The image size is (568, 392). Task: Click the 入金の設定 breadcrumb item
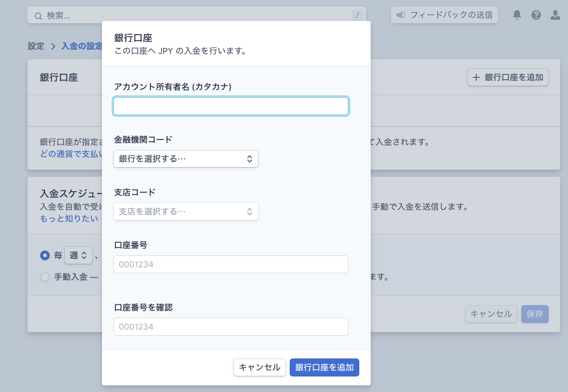pyautogui.click(x=82, y=46)
